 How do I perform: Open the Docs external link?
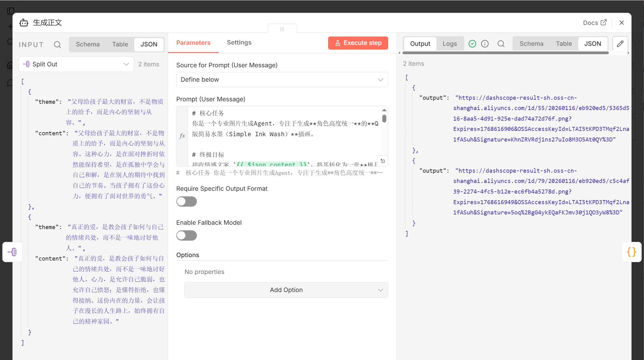pyautogui.click(x=595, y=23)
